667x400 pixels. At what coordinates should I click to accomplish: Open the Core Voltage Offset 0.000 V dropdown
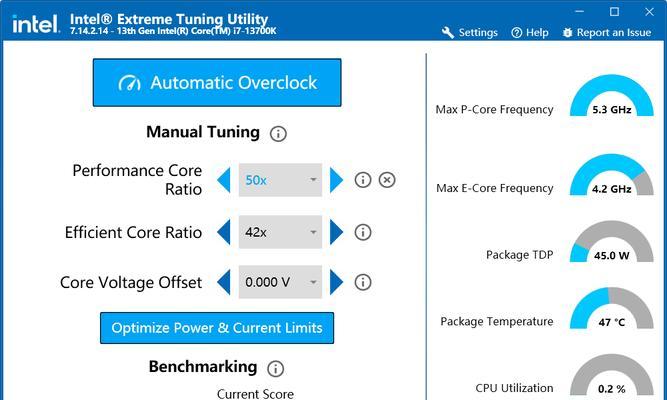click(280, 282)
